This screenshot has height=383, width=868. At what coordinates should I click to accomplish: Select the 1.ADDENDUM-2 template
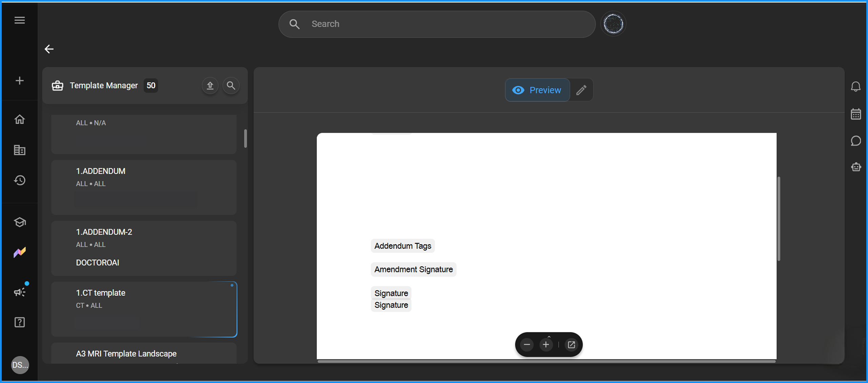coord(144,248)
